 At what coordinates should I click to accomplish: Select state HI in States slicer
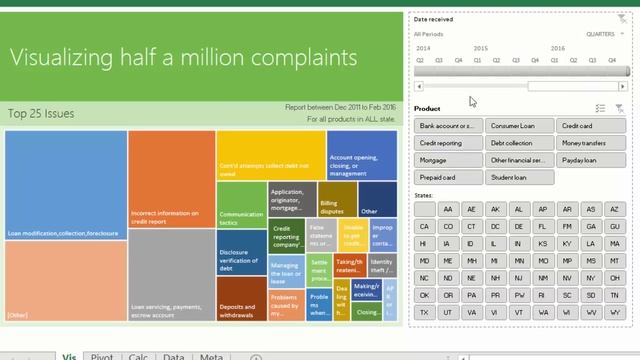pyautogui.click(x=424, y=243)
